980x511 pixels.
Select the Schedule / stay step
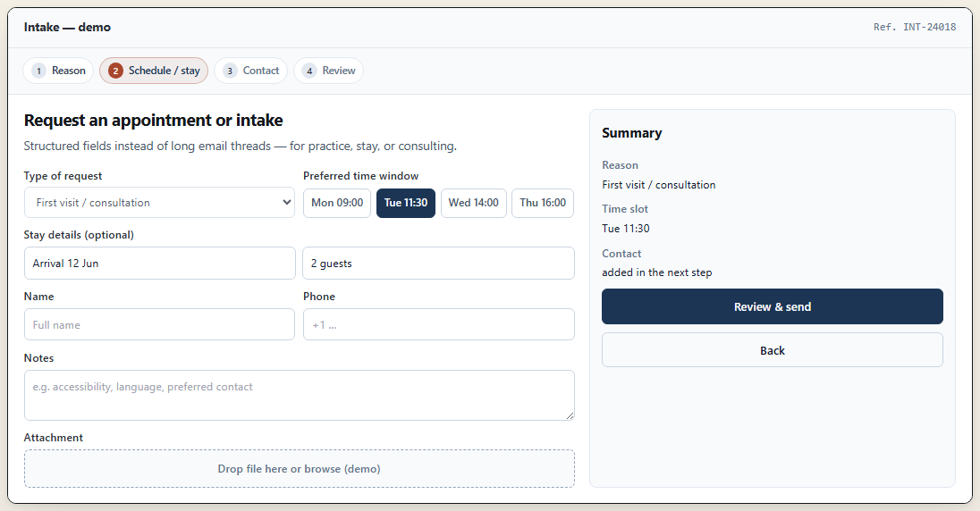[x=154, y=71]
